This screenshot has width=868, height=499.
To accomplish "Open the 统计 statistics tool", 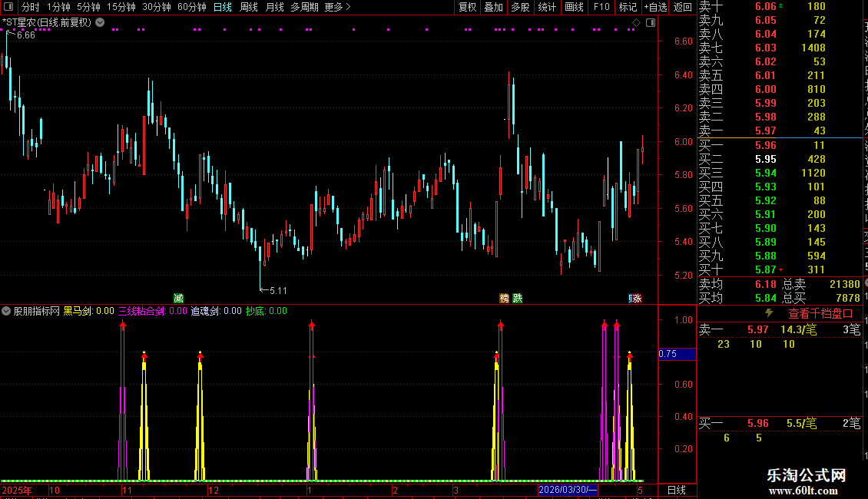I will [x=547, y=7].
